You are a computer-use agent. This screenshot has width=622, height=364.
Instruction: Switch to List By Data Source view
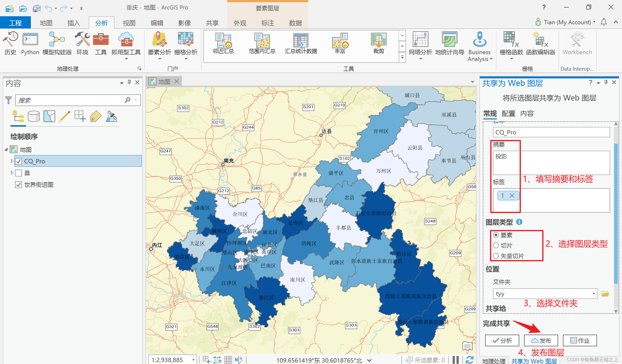click(x=34, y=116)
